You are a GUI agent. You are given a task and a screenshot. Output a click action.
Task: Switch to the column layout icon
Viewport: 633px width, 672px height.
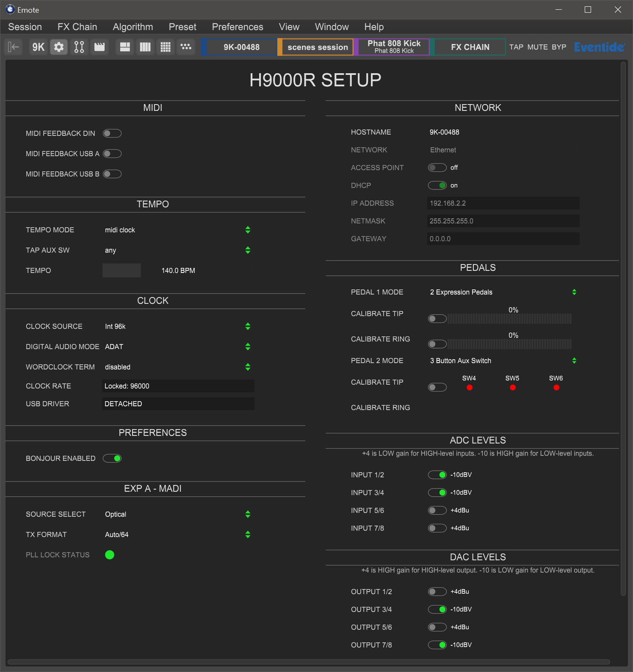pyautogui.click(x=145, y=47)
